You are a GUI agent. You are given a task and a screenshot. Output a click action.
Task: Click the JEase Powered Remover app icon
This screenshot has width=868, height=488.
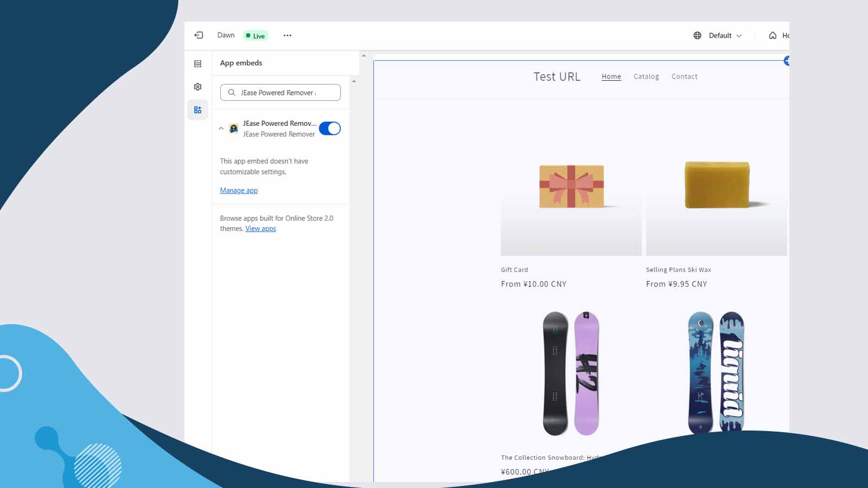(233, 128)
